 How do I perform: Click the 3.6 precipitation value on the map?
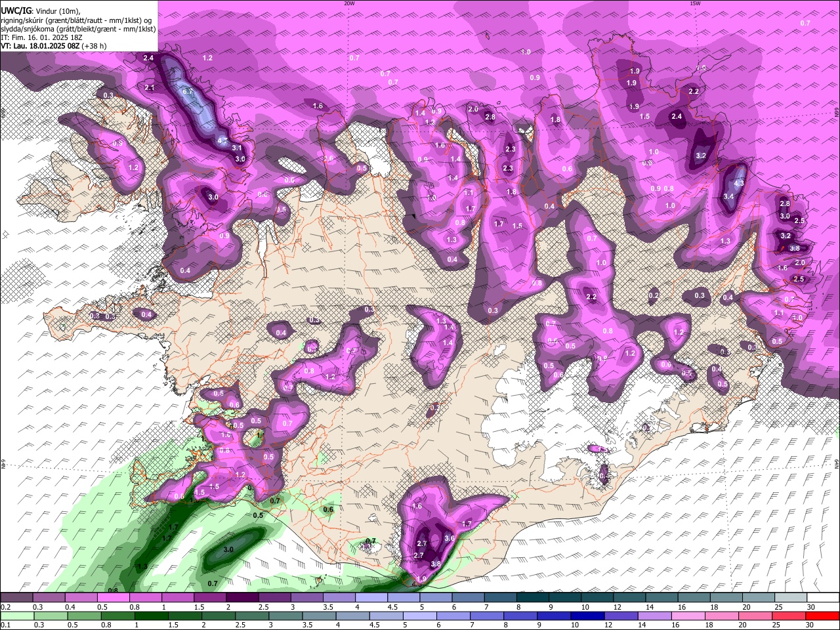[450, 538]
